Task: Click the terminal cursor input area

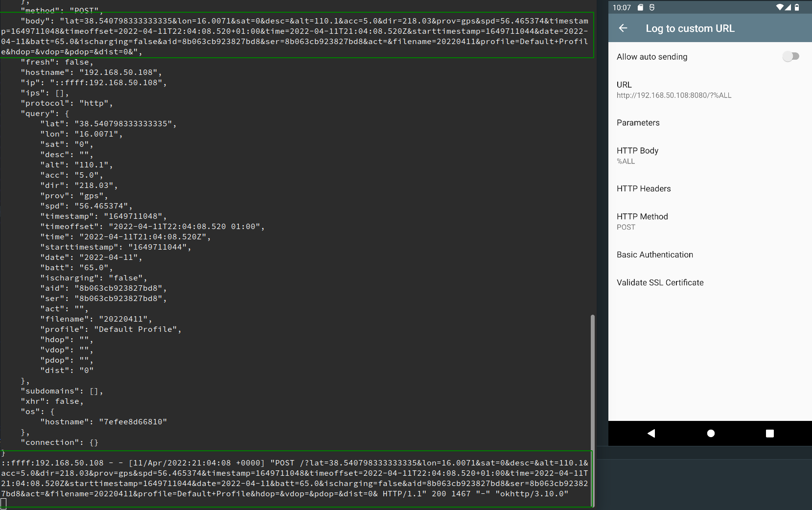Action: pyautogui.click(x=4, y=503)
